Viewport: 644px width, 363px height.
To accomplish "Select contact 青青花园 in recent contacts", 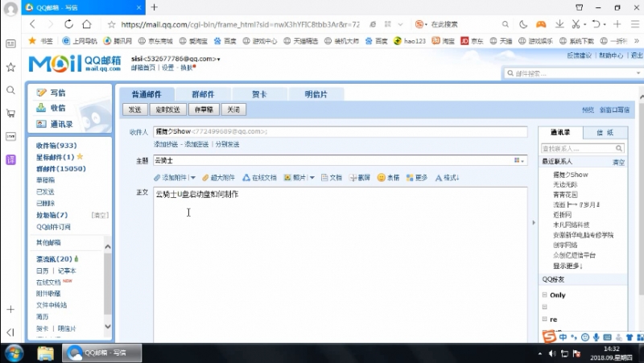I will [565, 195].
